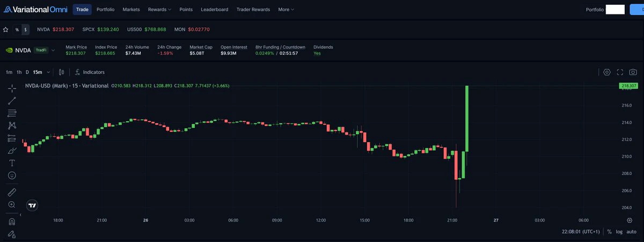Open the emoji icons tool

tap(12, 175)
